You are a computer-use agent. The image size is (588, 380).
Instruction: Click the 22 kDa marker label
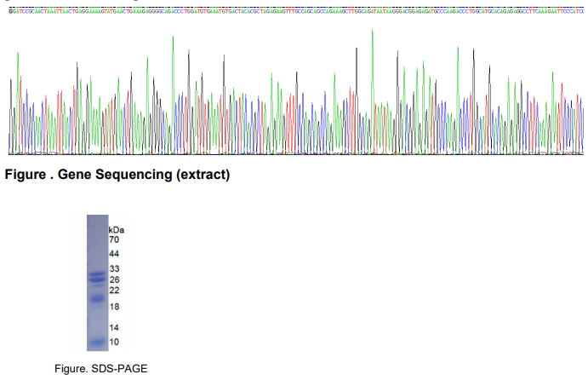[114, 291]
